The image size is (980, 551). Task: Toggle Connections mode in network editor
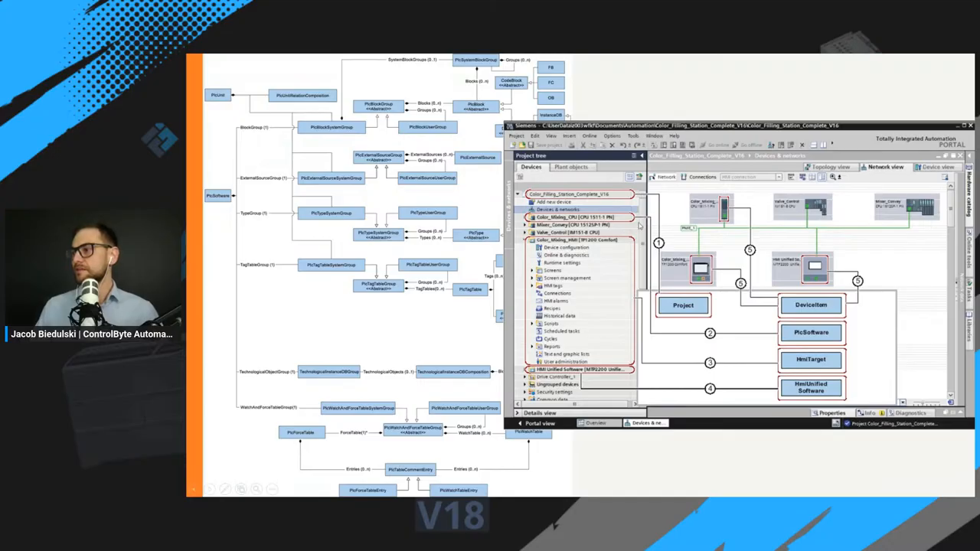(x=699, y=177)
